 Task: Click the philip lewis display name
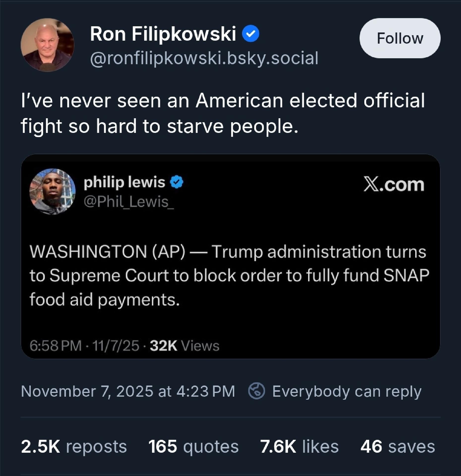click(124, 183)
